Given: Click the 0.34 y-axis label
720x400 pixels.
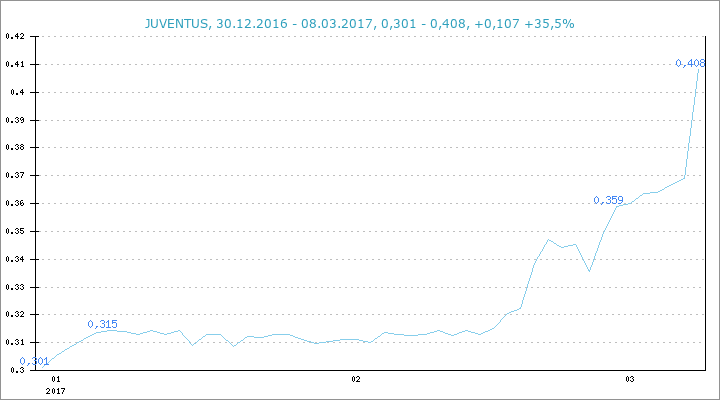Looking at the screenshot, I should coord(15,259).
